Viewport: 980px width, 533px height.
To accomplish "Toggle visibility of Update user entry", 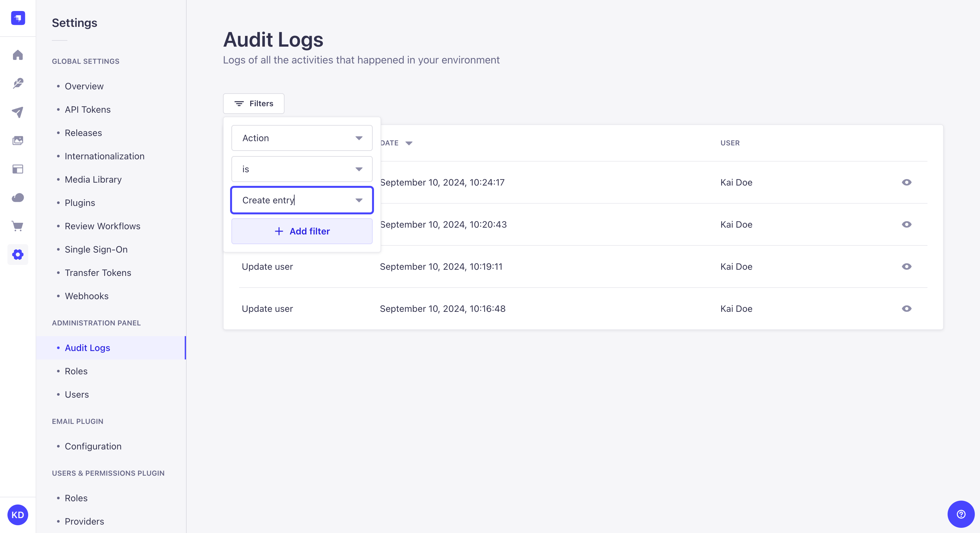I will (x=906, y=266).
